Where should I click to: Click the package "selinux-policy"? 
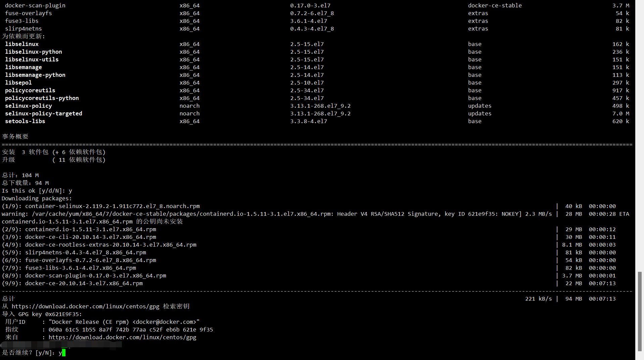[x=29, y=106]
